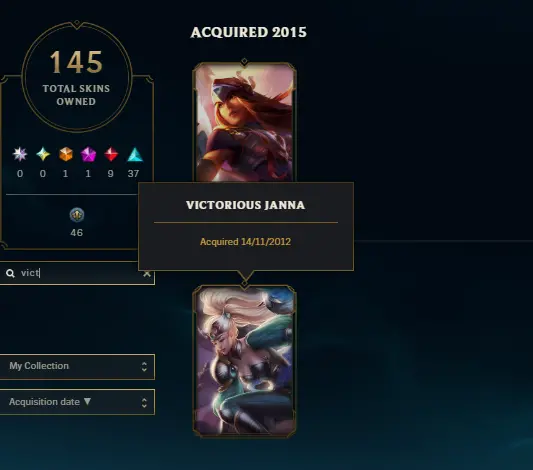
Task: Click the Acquisition date dropdown arrows
Action: pyautogui.click(x=144, y=403)
